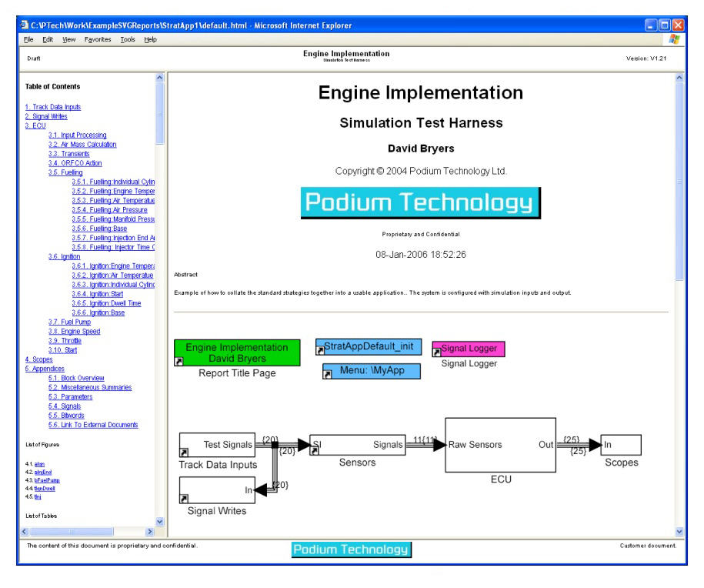Click the contents pane horizontal scrollbar thumb
The height and width of the screenshot is (588, 704).
click(72, 531)
